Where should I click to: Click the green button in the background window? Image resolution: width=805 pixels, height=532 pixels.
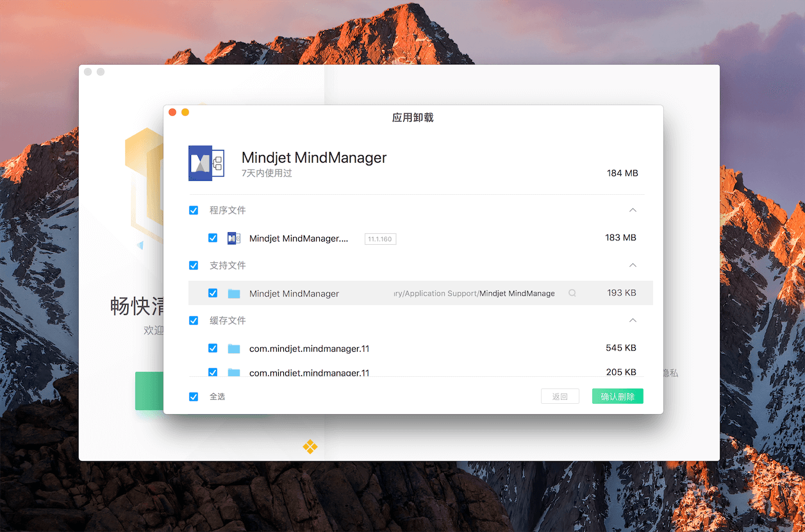[149, 390]
